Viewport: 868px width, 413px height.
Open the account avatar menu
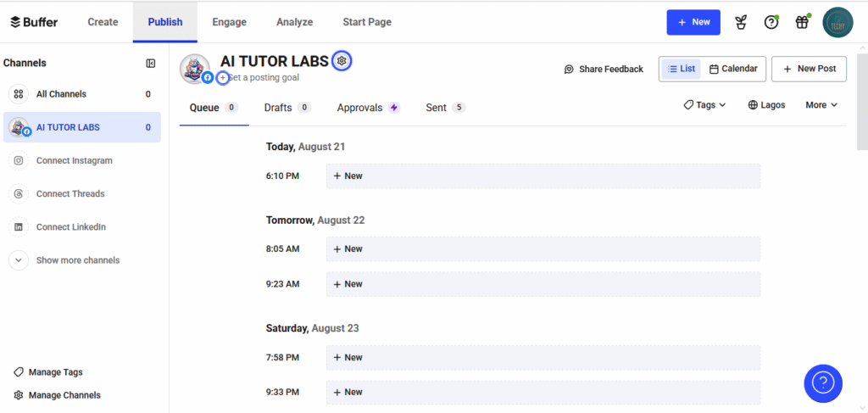click(x=837, y=22)
